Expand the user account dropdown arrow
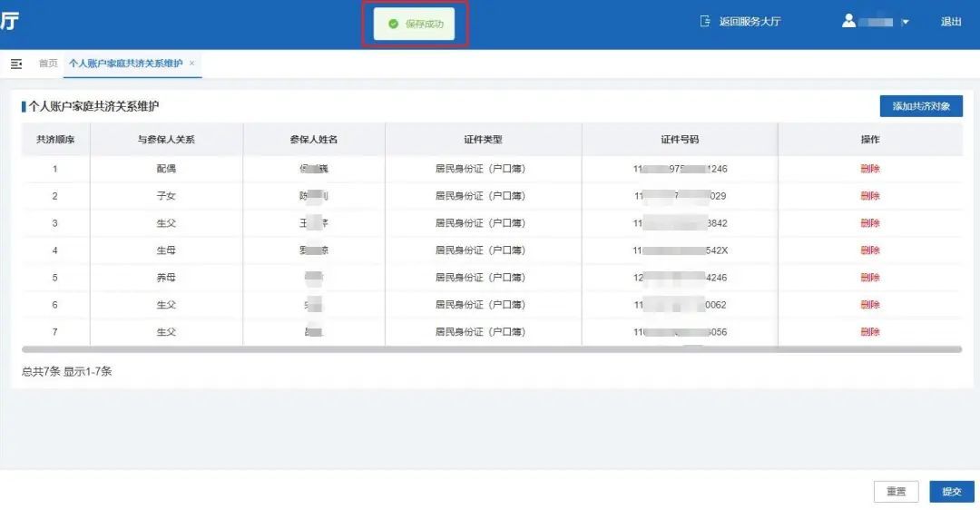The height and width of the screenshot is (510, 980). click(x=905, y=23)
